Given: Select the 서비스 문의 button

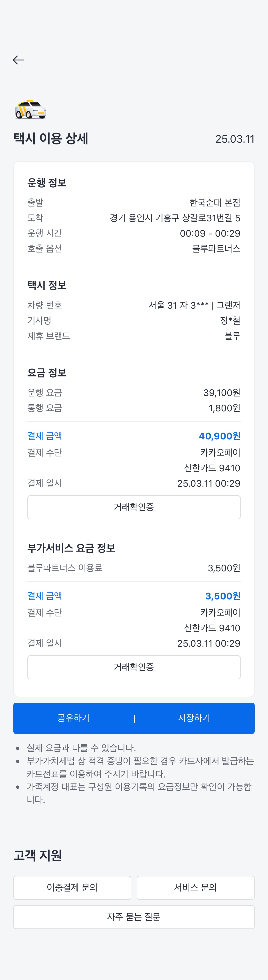Looking at the screenshot, I should 195,888.
